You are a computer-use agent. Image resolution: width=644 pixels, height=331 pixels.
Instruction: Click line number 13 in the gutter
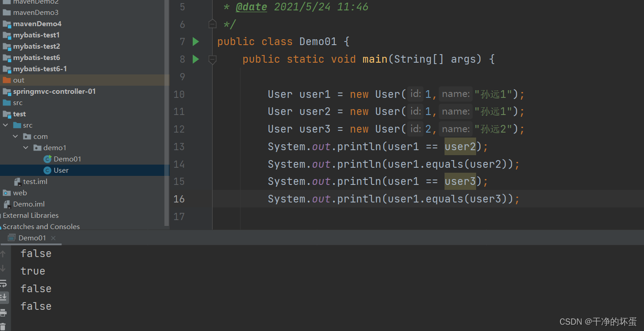[179, 147]
